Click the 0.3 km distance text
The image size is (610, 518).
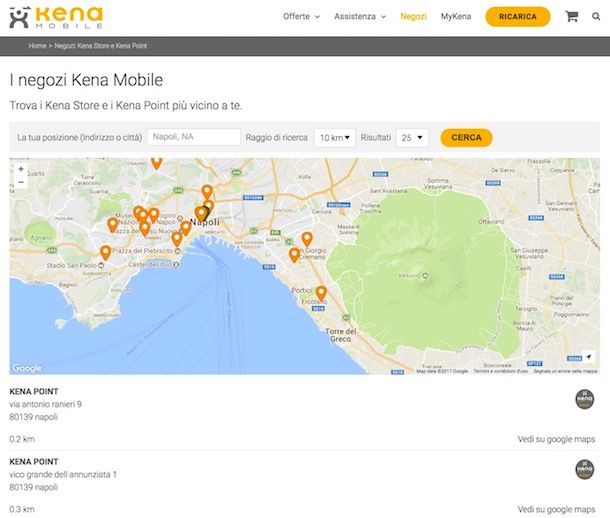[x=22, y=509]
